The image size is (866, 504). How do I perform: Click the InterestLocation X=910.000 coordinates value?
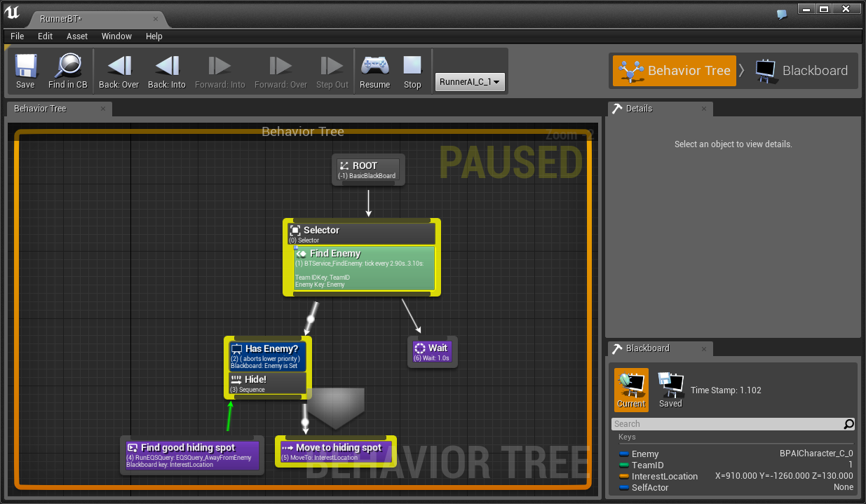point(784,476)
